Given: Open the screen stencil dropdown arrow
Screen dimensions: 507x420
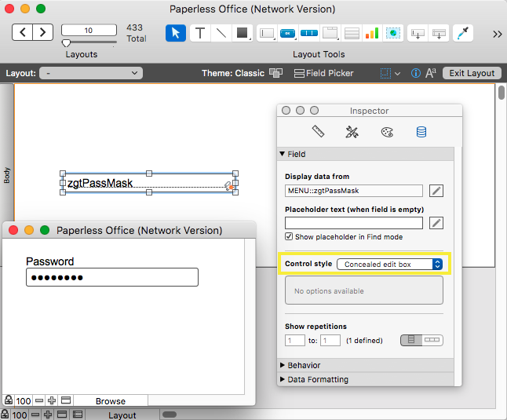Looking at the screenshot, I should tap(398, 74).
